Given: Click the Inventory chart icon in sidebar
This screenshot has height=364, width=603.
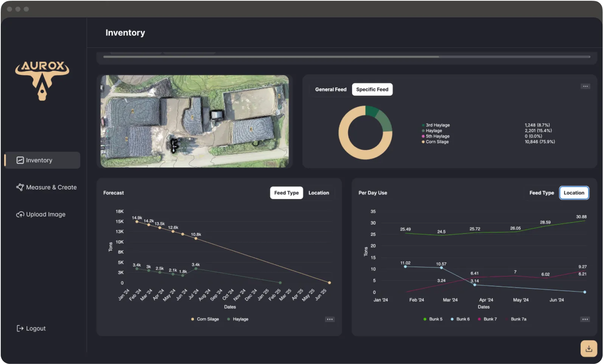Looking at the screenshot, I should (20, 160).
